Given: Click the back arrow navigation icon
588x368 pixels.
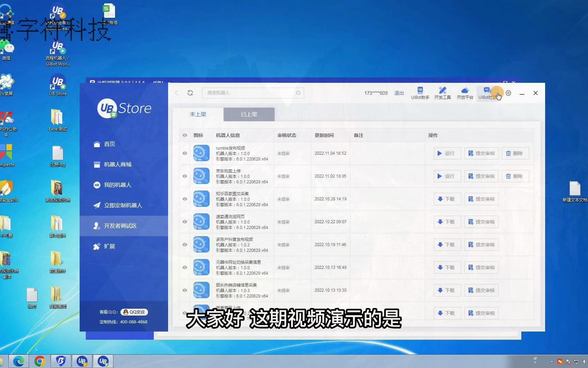Looking at the screenshot, I should 176,93.
